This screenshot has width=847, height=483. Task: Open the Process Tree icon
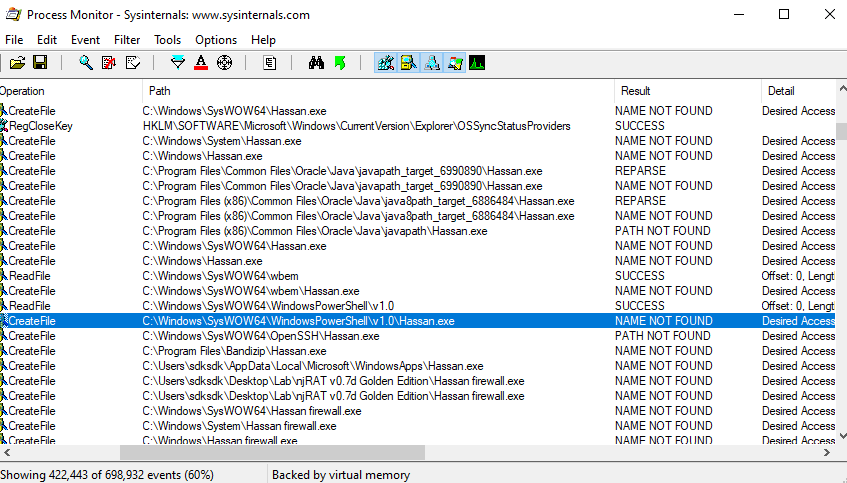pos(270,63)
